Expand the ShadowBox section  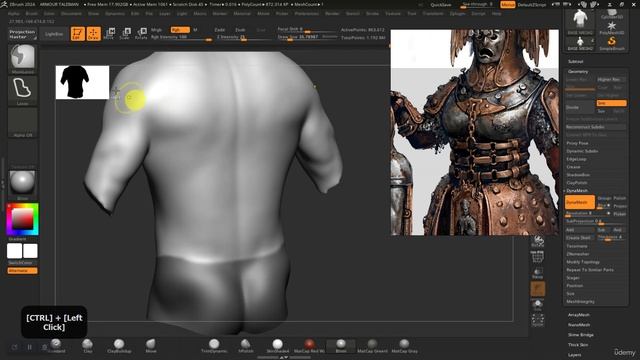click(578, 175)
